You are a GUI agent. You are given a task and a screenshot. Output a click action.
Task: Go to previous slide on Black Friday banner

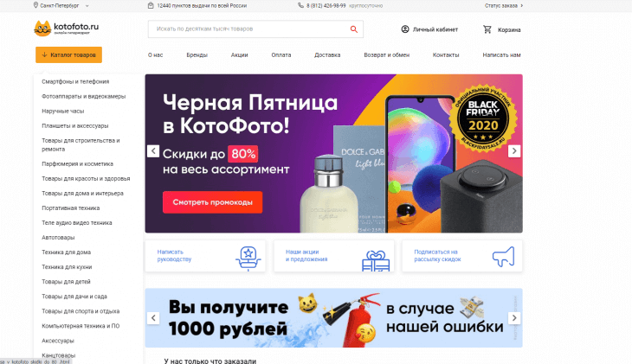tap(153, 151)
